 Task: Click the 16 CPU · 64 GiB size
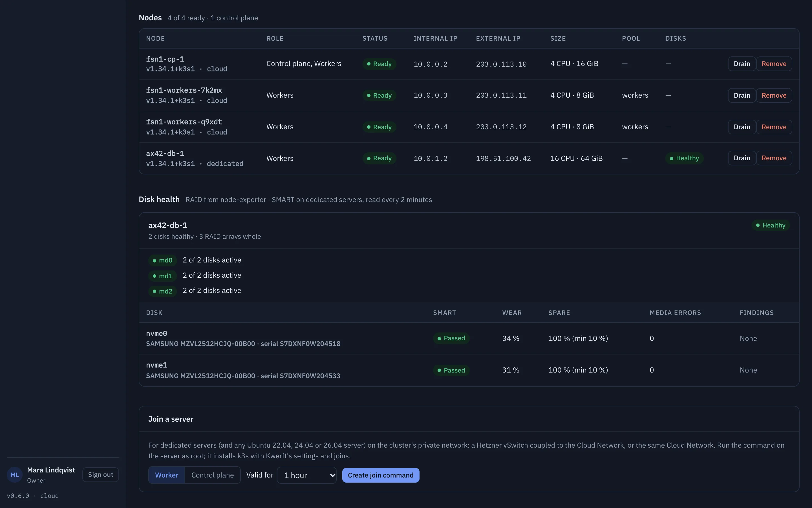point(577,158)
